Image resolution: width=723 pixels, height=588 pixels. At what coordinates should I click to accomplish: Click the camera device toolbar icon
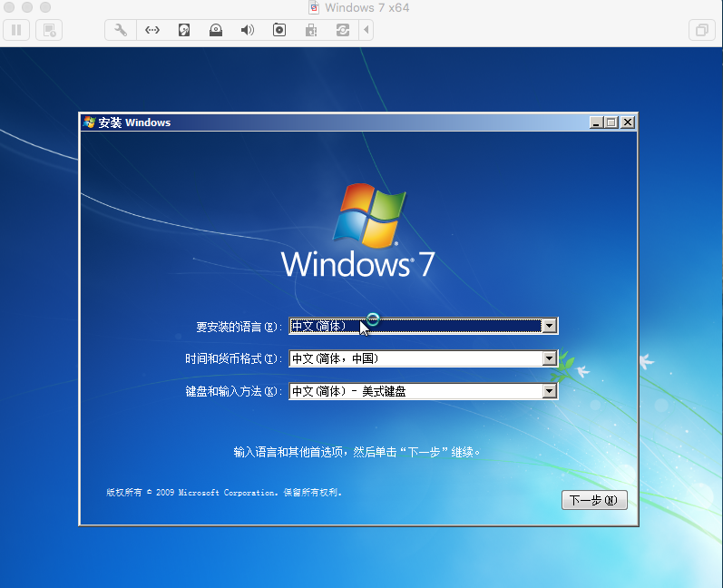279,31
